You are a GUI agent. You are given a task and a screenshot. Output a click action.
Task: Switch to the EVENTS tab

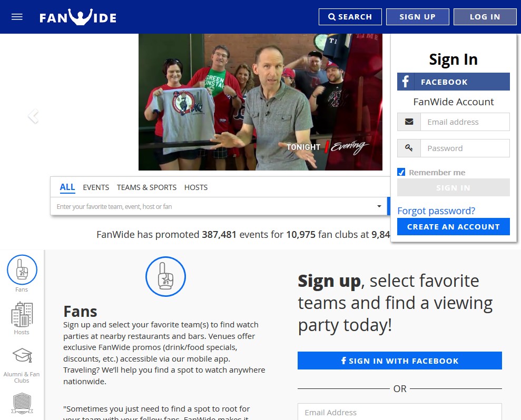click(x=96, y=187)
